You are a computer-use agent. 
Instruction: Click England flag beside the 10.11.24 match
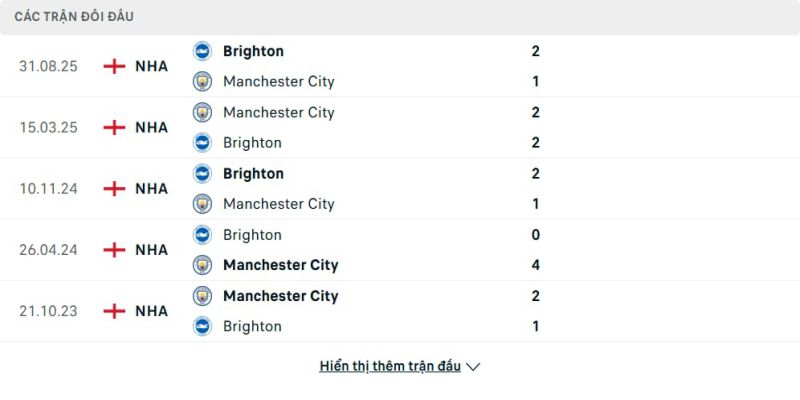pyautogui.click(x=115, y=188)
